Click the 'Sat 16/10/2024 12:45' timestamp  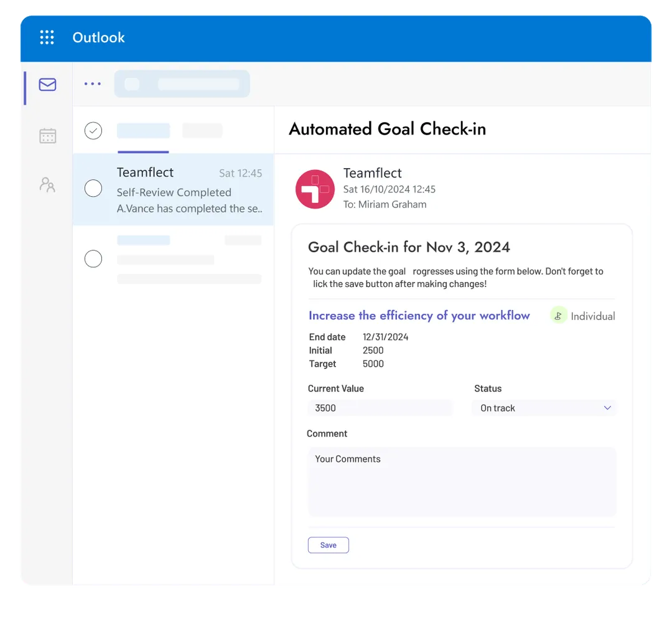click(x=389, y=189)
